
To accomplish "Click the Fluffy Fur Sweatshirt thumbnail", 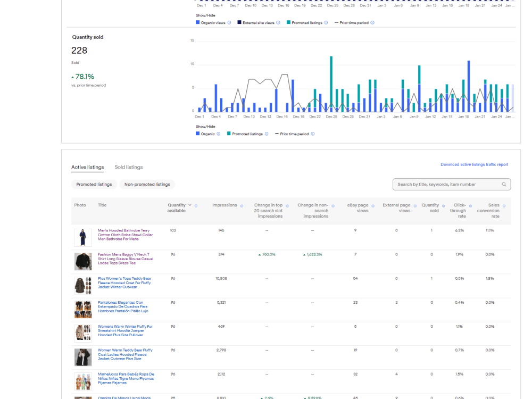I will click(x=83, y=333).
